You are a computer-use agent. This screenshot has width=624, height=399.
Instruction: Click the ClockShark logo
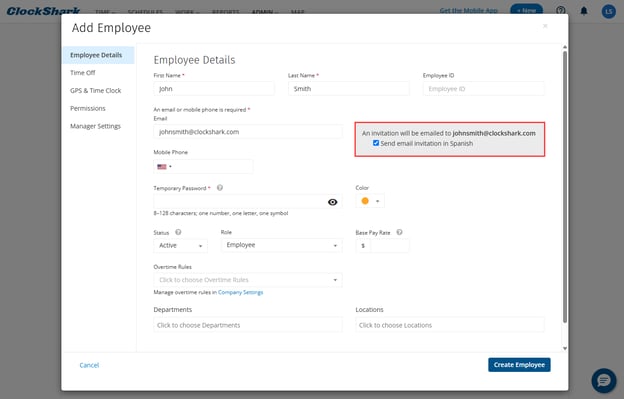43,11
